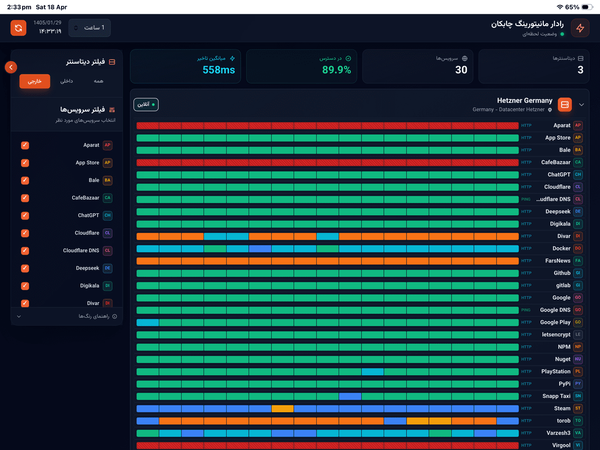
Task: Click the orange refresh icon button
Action: point(18,28)
